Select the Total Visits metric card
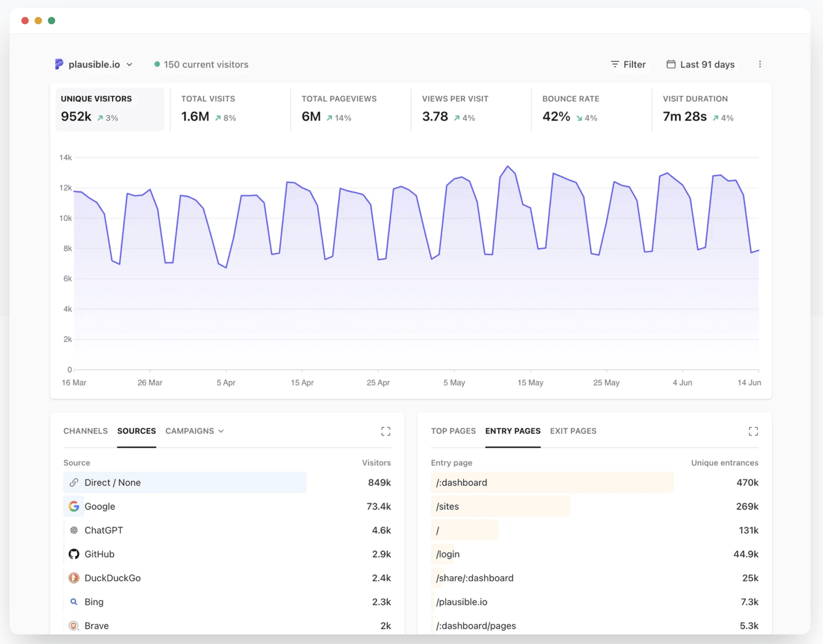This screenshot has width=823, height=644. 230,109
